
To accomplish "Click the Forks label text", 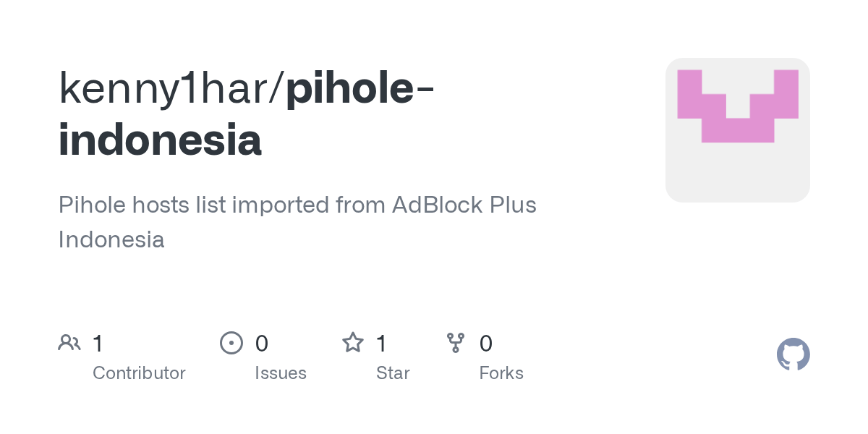I will point(501,373).
